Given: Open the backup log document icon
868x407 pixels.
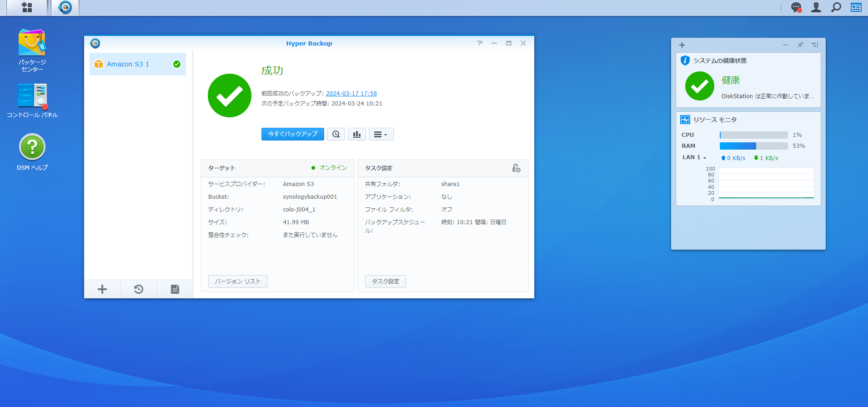Looking at the screenshot, I should click(175, 289).
